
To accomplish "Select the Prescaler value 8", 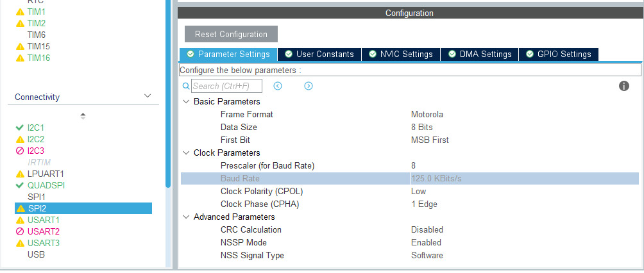I will click(414, 165).
